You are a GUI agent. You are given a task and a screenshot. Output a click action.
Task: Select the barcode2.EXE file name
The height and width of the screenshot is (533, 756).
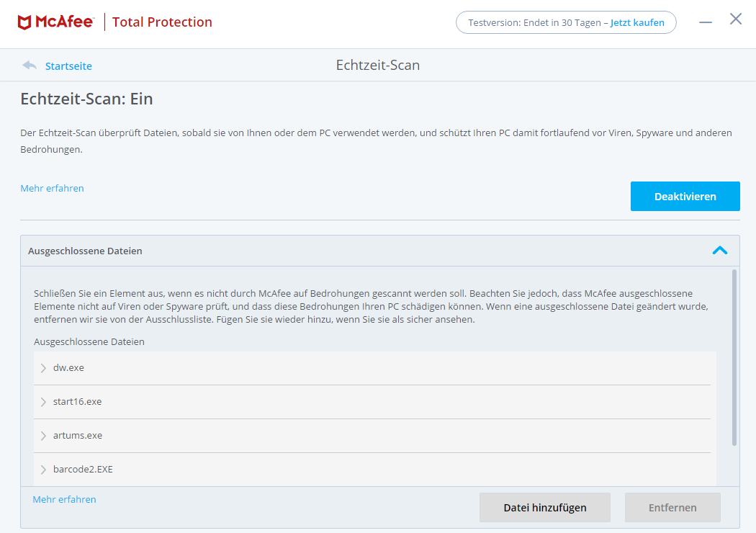click(83, 469)
